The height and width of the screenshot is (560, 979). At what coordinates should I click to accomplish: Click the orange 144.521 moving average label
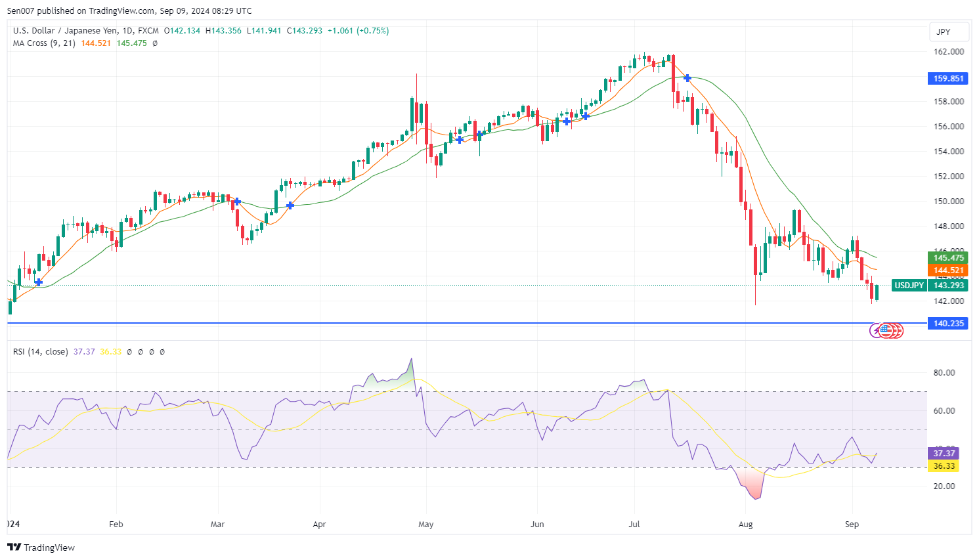[948, 270]
